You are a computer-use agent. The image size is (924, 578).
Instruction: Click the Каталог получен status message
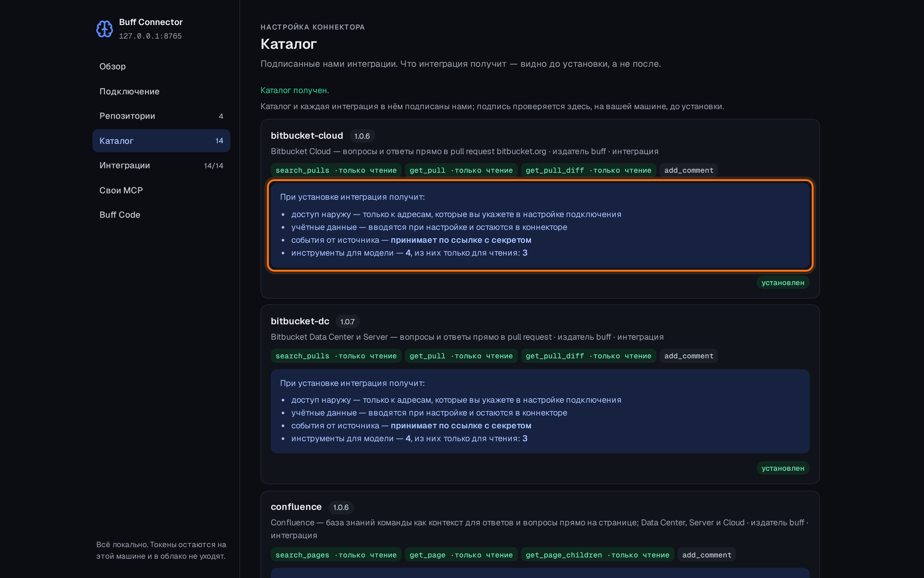[x=295, y=90]
